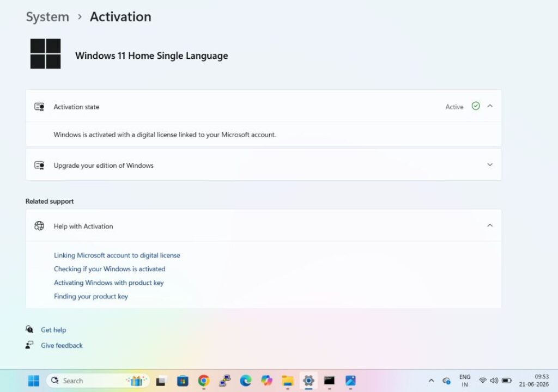Open Microsoft Store from the taskbar
Image resolution: width=558 pixels, height=392 pixels.
point(183,381)
